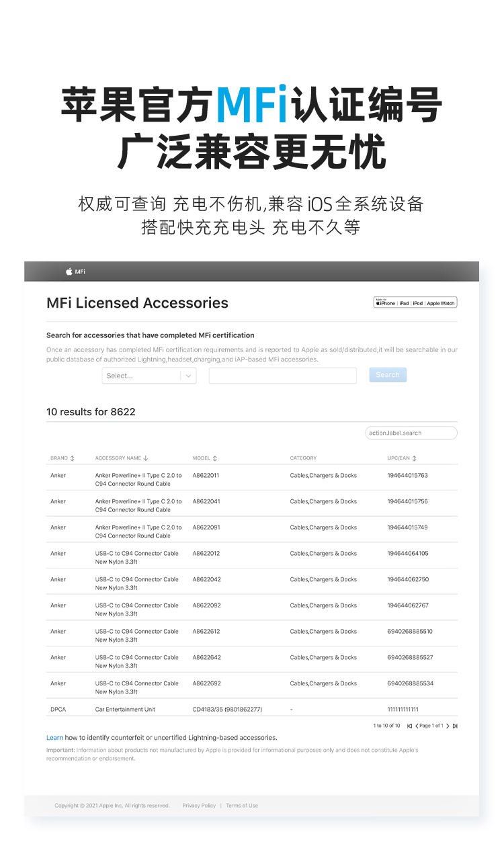Go to previous page arrow
Screen dimensions: 504x848
pyautogui.click(x=417, y=726)
